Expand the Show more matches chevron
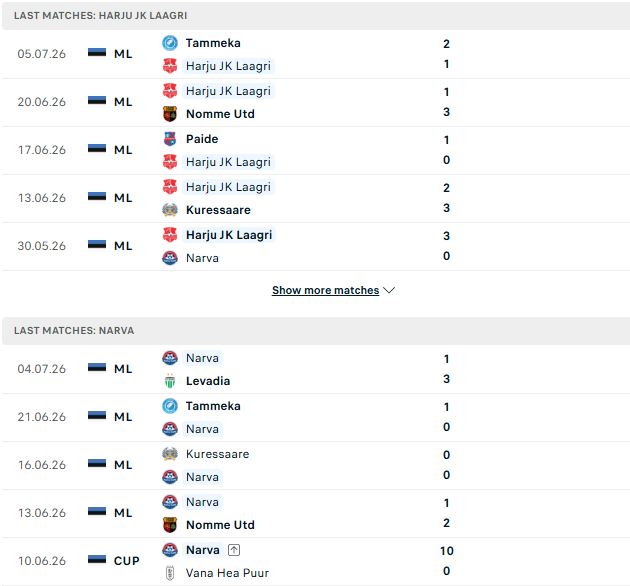This screenshot has width=630, height=586. pos(389,290)
